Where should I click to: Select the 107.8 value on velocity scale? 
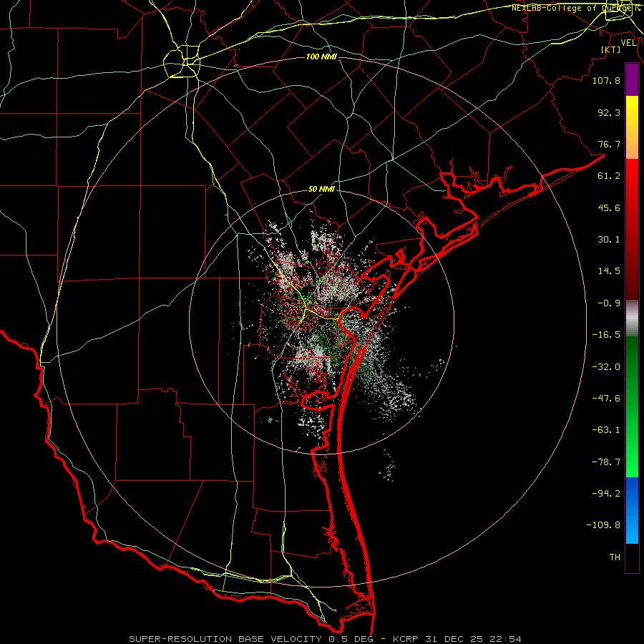coord(606,80)
